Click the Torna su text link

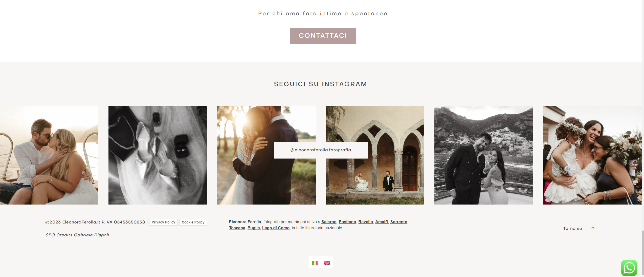pos(572,229)
